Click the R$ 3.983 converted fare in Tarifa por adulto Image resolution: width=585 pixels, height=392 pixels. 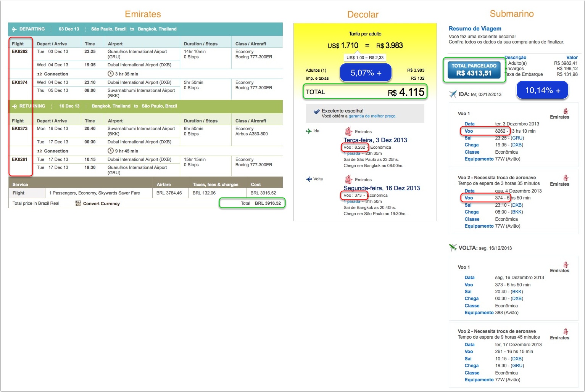[x=390, y=46]
